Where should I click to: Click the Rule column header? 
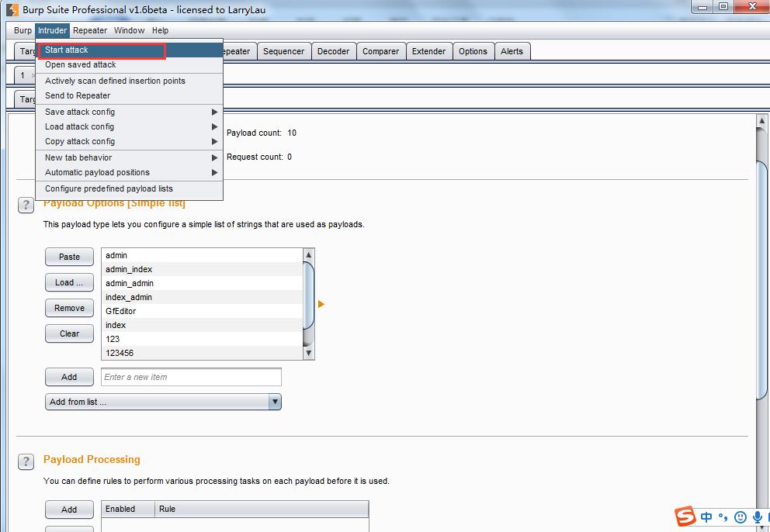point(262,509)
